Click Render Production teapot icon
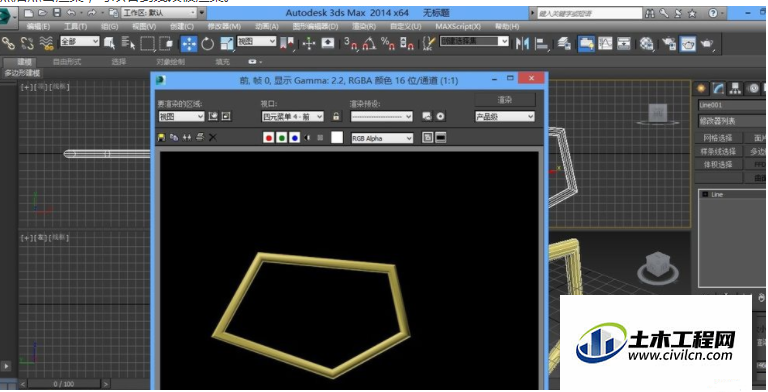Viewport: 768px width, 392px height. click(707, 44)
